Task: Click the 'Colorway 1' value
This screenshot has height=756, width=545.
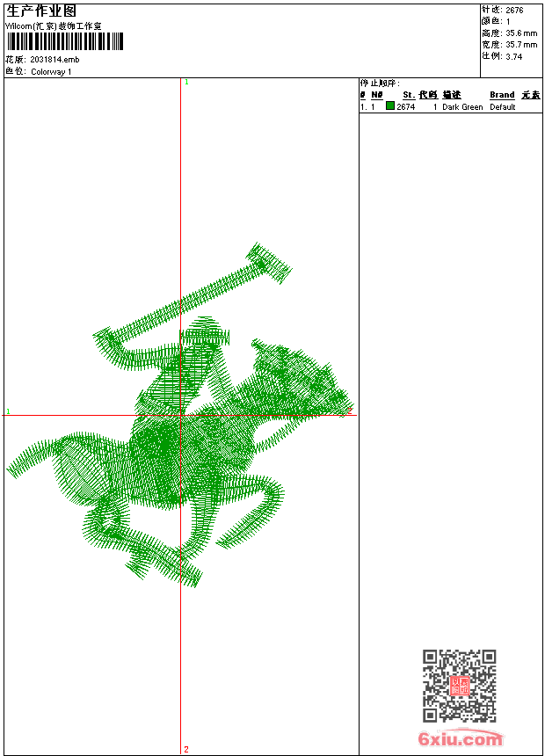Action: (x=51, y=72)
